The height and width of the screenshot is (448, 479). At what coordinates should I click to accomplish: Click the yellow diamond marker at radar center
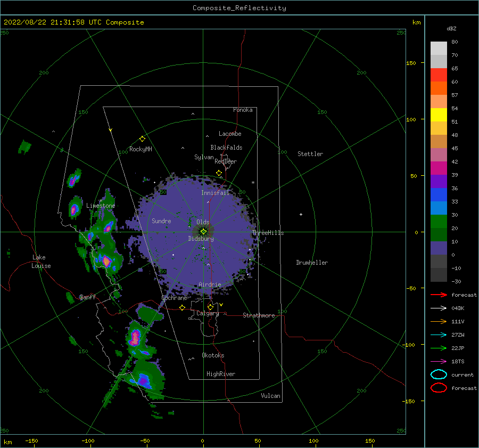coord(203,232)
